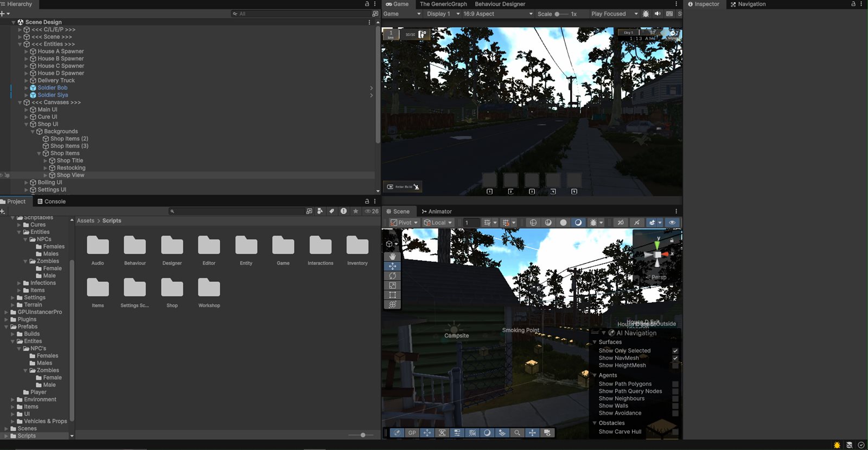Click the favorites star icon in Project toolbar
Image resolution: width=868 pixels, height=450 pixels.
(356, 211)
